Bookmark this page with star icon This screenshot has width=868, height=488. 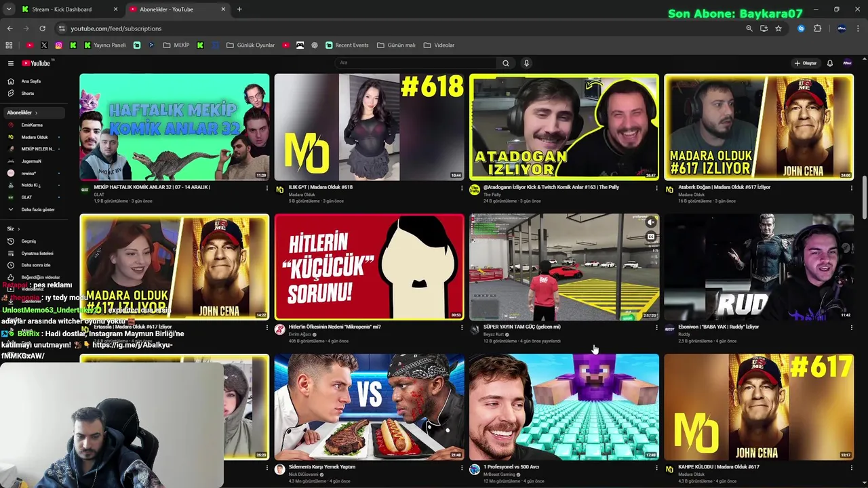pos(778,28)
